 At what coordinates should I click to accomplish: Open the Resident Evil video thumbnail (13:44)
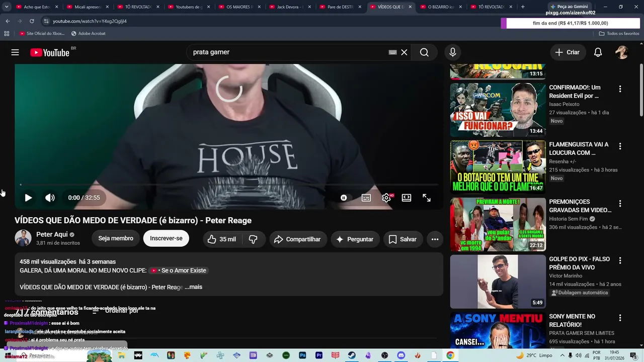coord(498,110)
